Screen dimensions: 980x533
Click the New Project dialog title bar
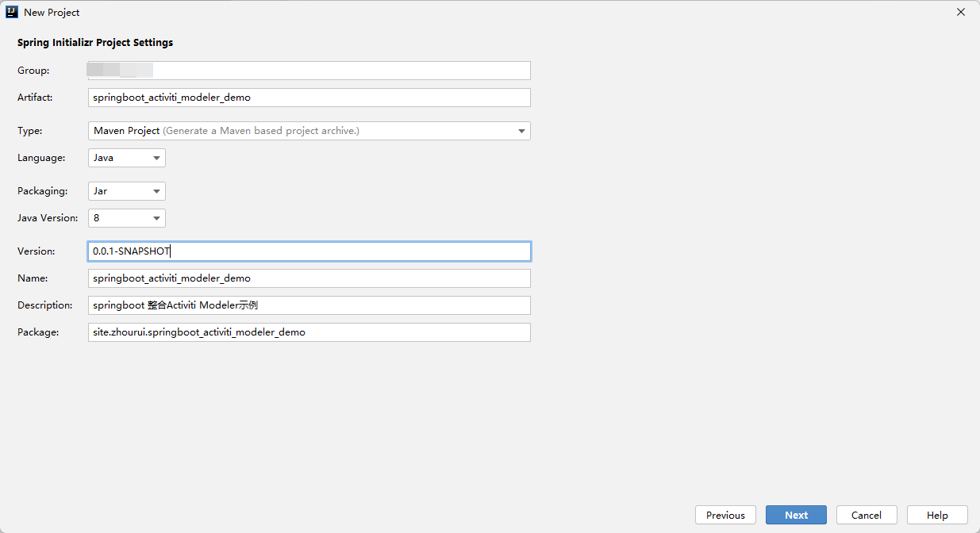(x=476, y=12)
